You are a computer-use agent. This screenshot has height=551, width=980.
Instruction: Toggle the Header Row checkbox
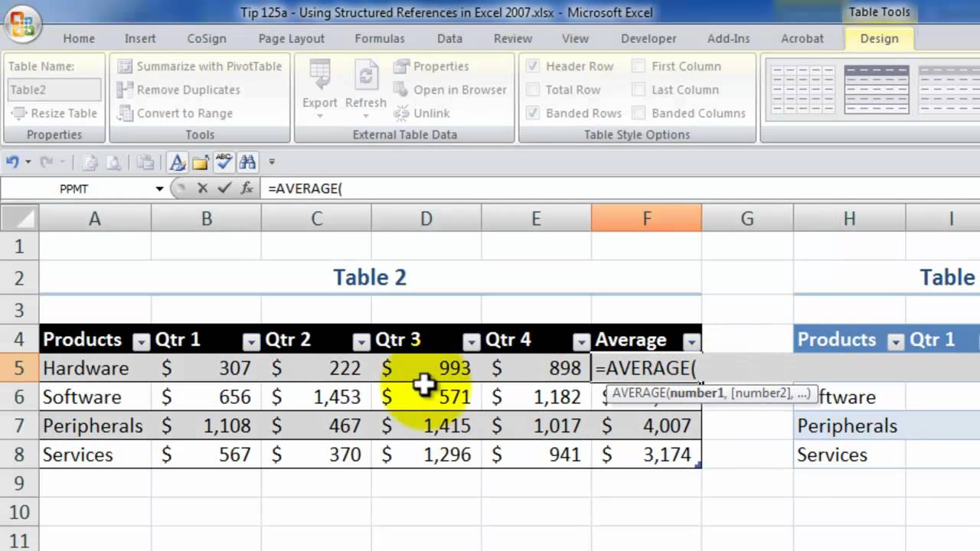pyautogui.click(x=533, y=67)
